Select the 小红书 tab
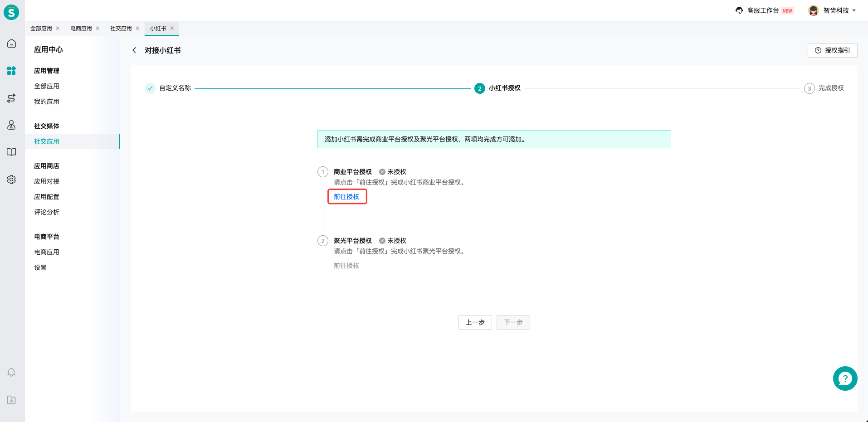Screen dimensions: 868x422 click(x=158, y=28)
